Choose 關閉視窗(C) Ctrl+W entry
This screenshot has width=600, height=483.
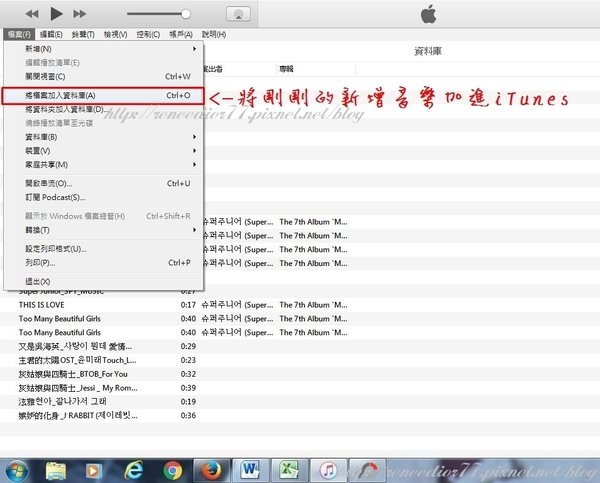coord(103,77)
